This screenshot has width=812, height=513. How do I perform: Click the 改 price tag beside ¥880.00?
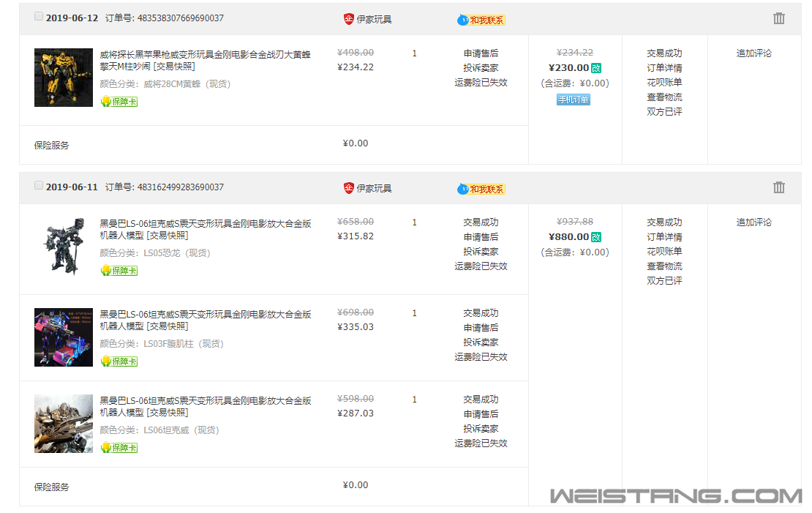[x=596, y=237]
